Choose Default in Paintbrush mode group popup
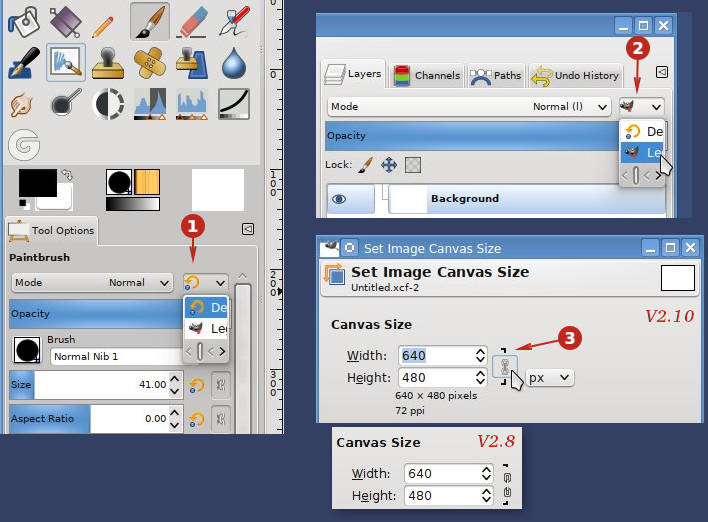The width and height of the screenshot is (708, 522). [207, 308]
